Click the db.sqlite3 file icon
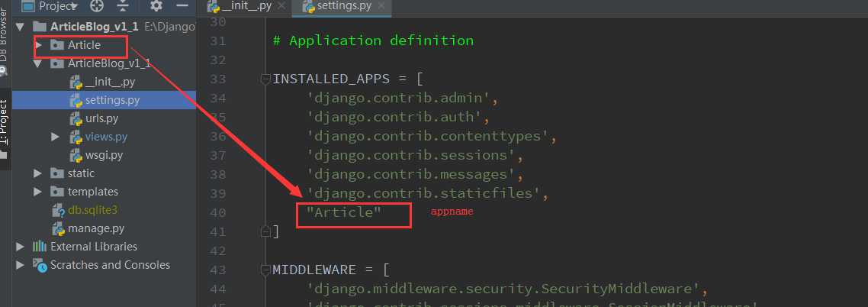Viewport: 868px width, 307px height. tap(58, 210)
